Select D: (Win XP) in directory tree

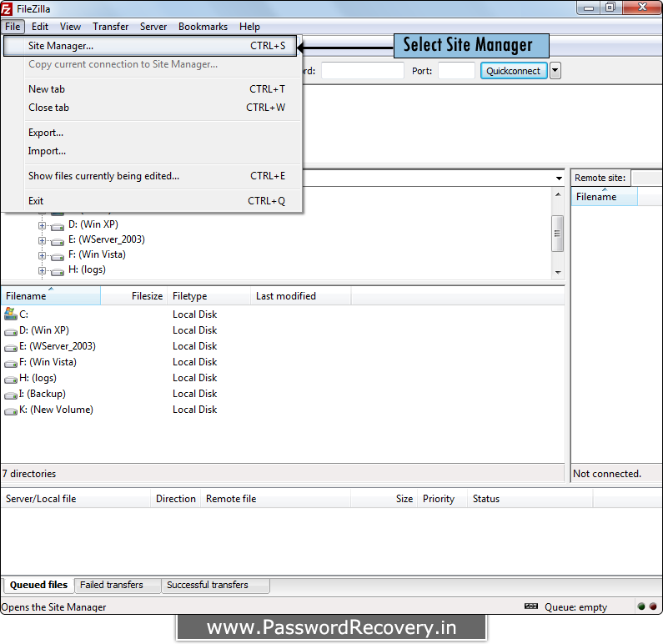[x=93, y=224]
